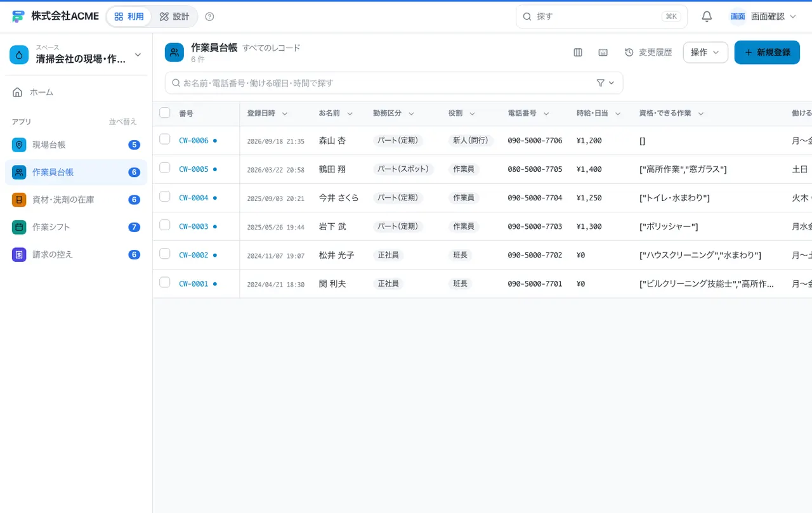Switch to the 利用 tab
The width and height of the screenshot is (812, 513).
pos(129,16)
